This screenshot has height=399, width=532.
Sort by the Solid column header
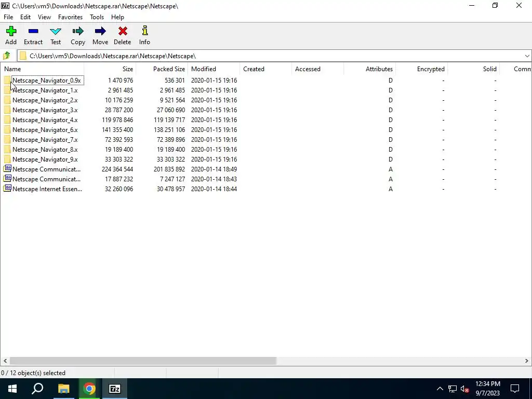coord(473,69)
